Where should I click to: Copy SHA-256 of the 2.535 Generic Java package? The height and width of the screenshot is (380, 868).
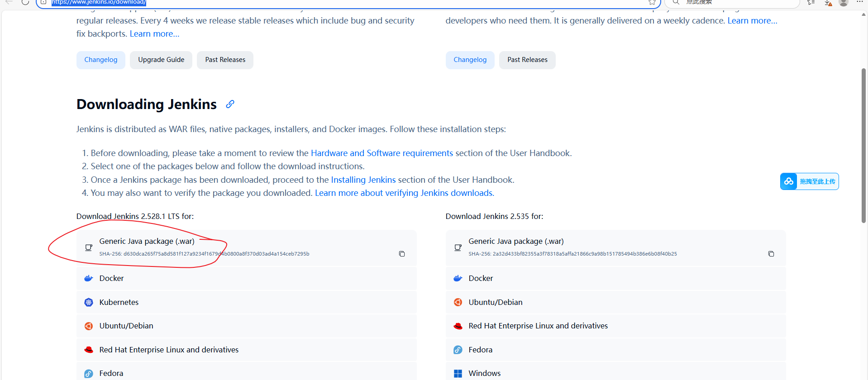pyautogui.click(x=771, y=254)
